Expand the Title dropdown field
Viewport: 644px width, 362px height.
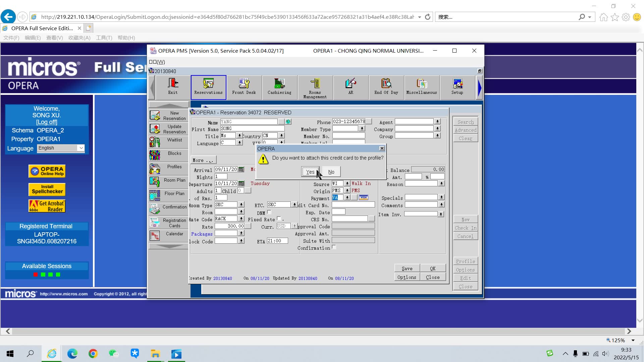click(239, 136)
